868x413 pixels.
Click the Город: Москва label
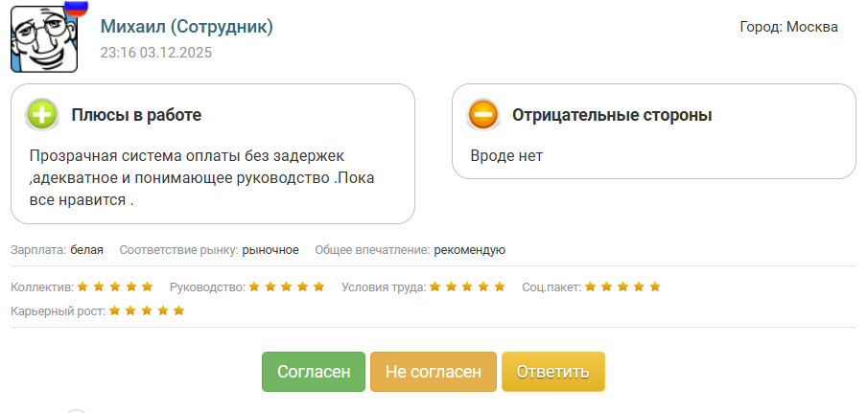pyautogui.click(x=788, y=27)
